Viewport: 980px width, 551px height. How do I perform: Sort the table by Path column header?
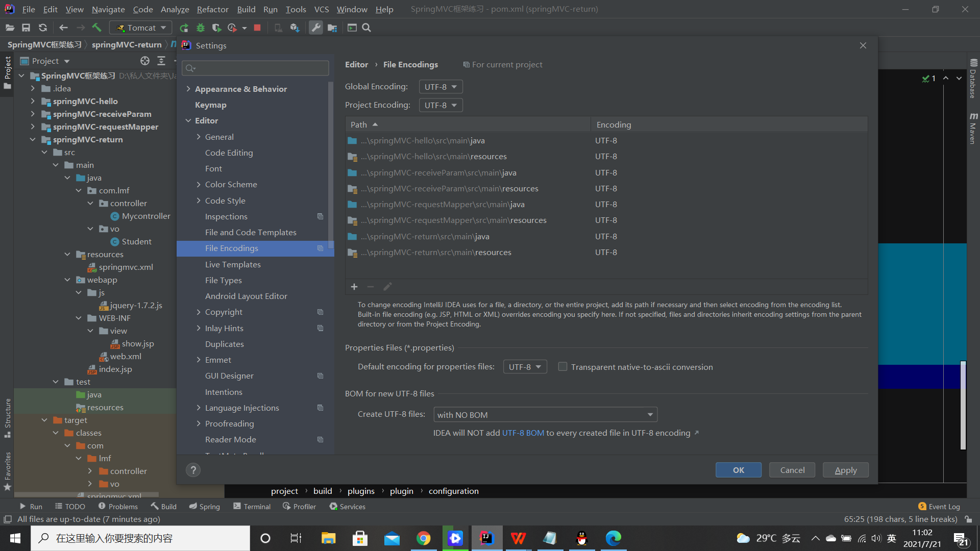(x=468, y=124)
